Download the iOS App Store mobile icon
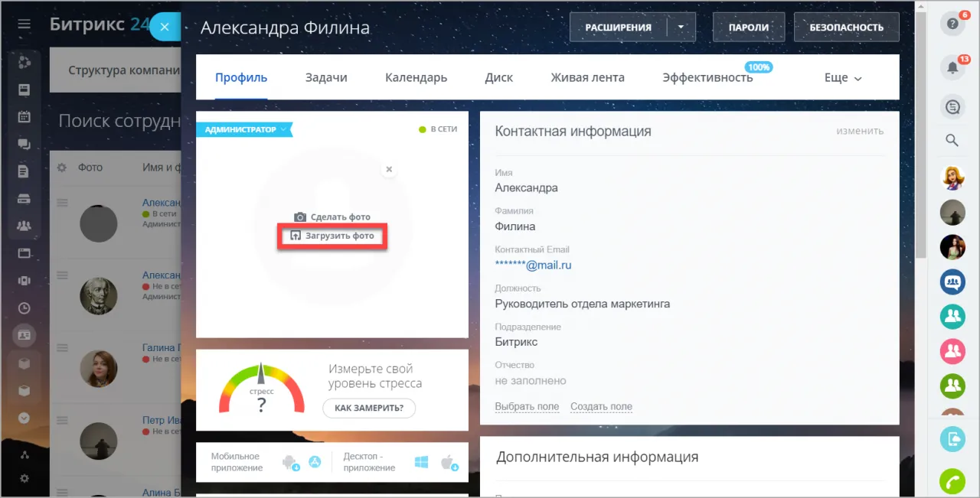 coord(315,462)
